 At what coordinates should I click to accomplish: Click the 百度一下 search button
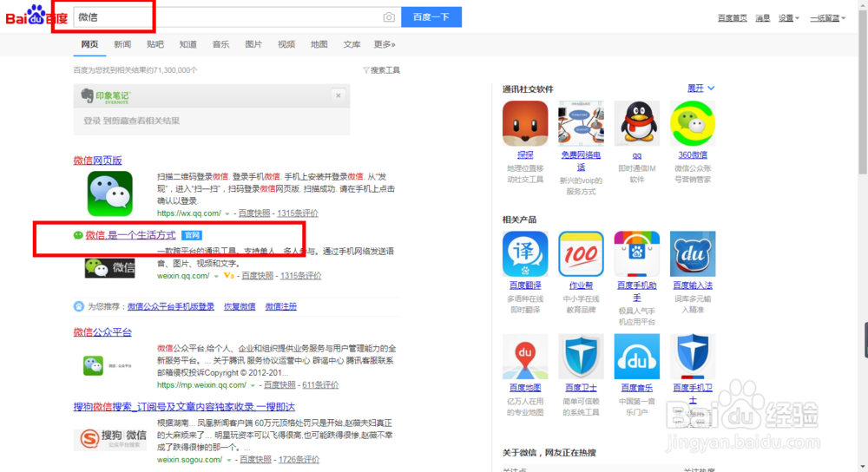point(431,17)
